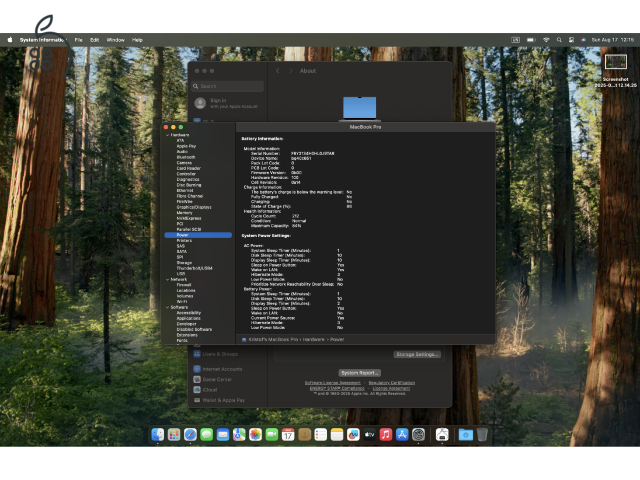This screenshot has height=480, width=640.
Task: Collapse the Software section
Action: pyautogui.click(x=167, y=307)
